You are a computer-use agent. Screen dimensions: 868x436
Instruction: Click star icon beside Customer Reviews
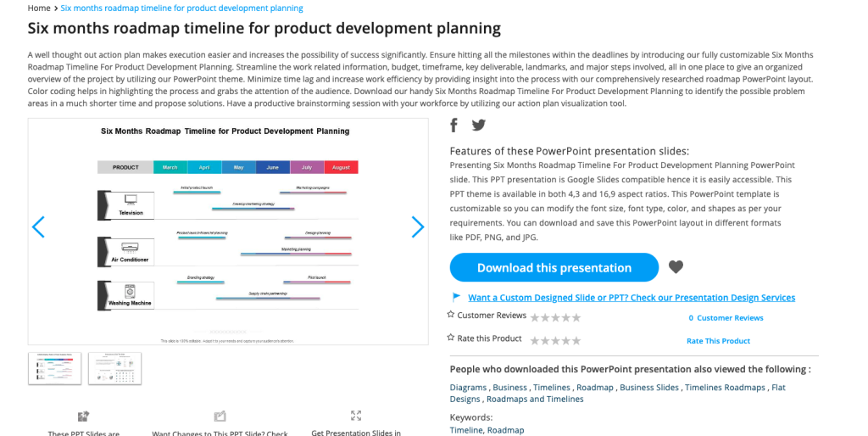click(451, 315)
